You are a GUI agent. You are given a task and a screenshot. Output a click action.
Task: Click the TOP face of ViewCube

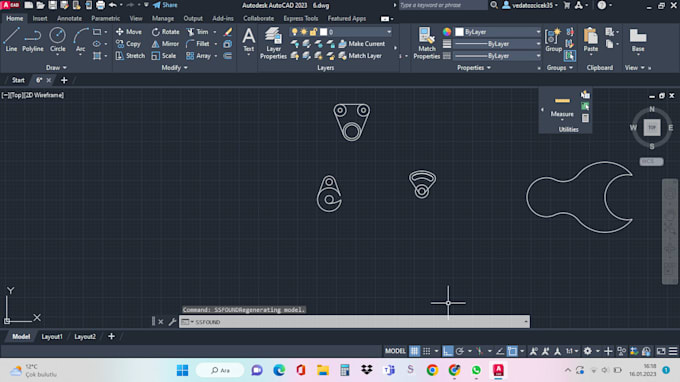(652, 127)
